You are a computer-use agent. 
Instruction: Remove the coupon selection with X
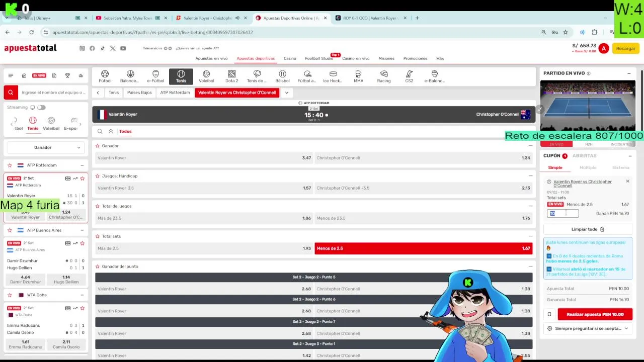pyautogui.click(x=627, y=181)
